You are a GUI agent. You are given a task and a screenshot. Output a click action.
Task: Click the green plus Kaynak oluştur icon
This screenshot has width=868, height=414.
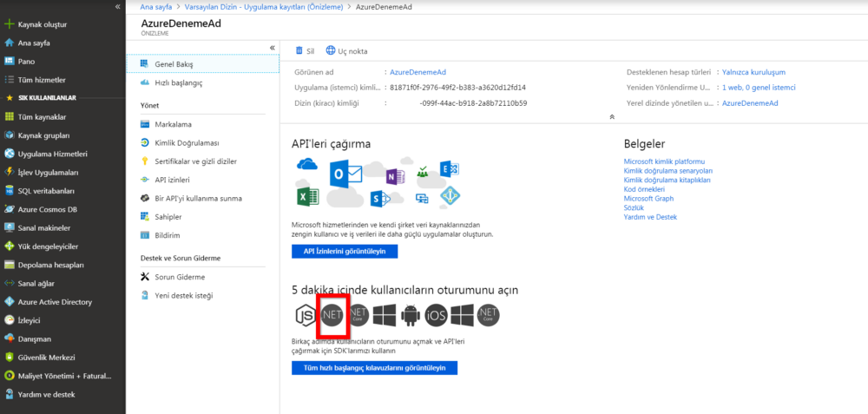coord(9,24)
